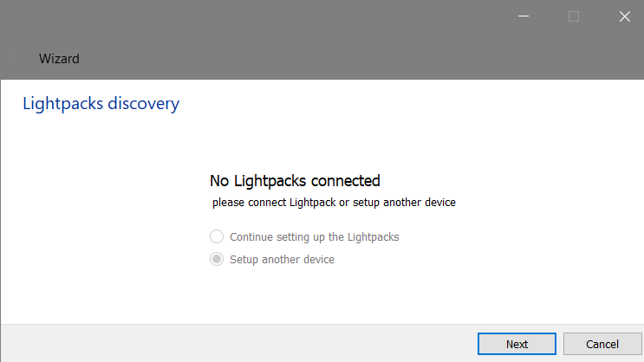Click the 'Continue setting up the Lightpacks' label text
The image size is (644, 362).
click(x=314, y=236)
